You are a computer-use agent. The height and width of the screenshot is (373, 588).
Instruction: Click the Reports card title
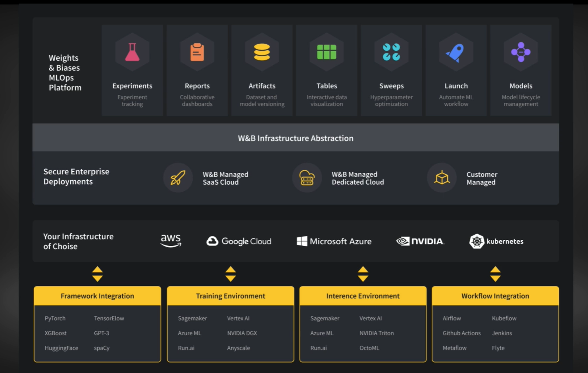pos(197,86)
